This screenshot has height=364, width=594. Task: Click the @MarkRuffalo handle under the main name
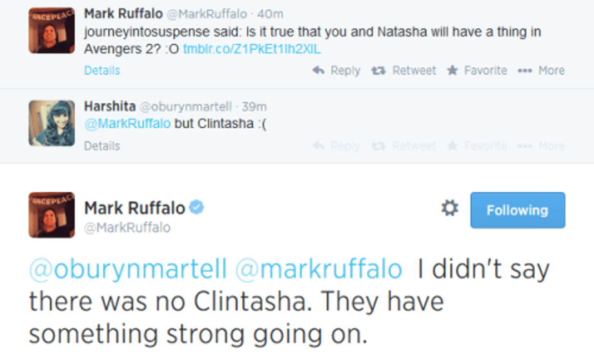tap(127, 227)
